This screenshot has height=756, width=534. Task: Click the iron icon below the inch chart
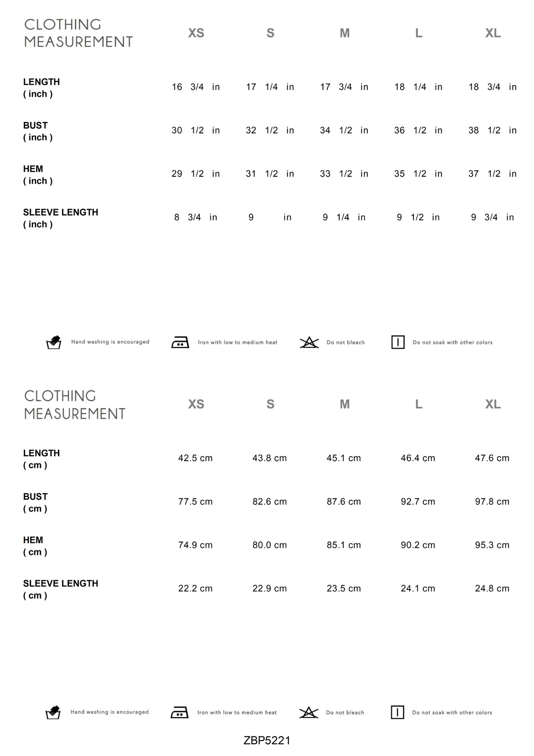pyautogui.click(x=180, y=342)
